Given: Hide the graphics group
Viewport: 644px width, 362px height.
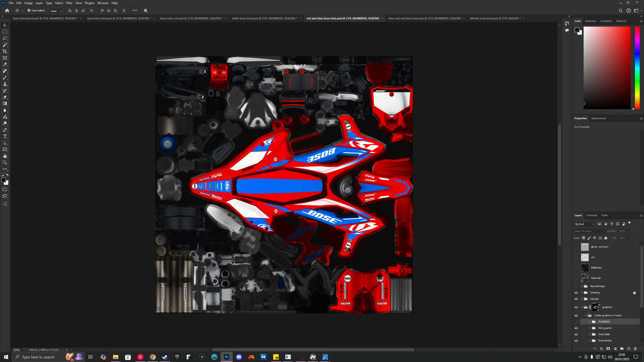Looking at the screenshot, I should click(x=576, y=307).
